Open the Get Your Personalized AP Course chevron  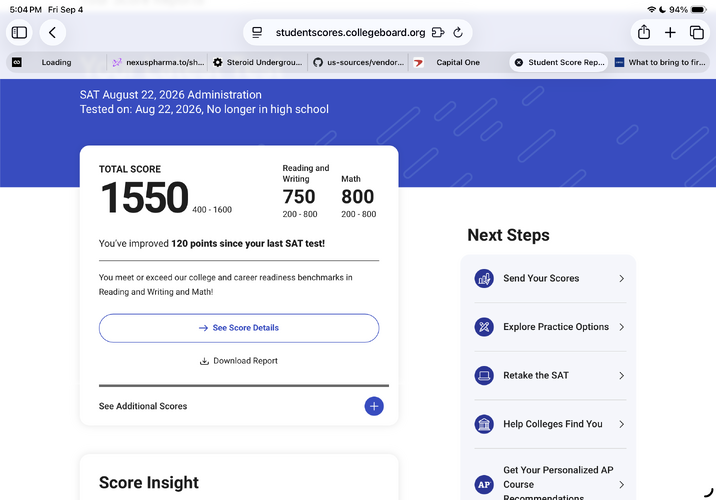click(x=621, y=484)
